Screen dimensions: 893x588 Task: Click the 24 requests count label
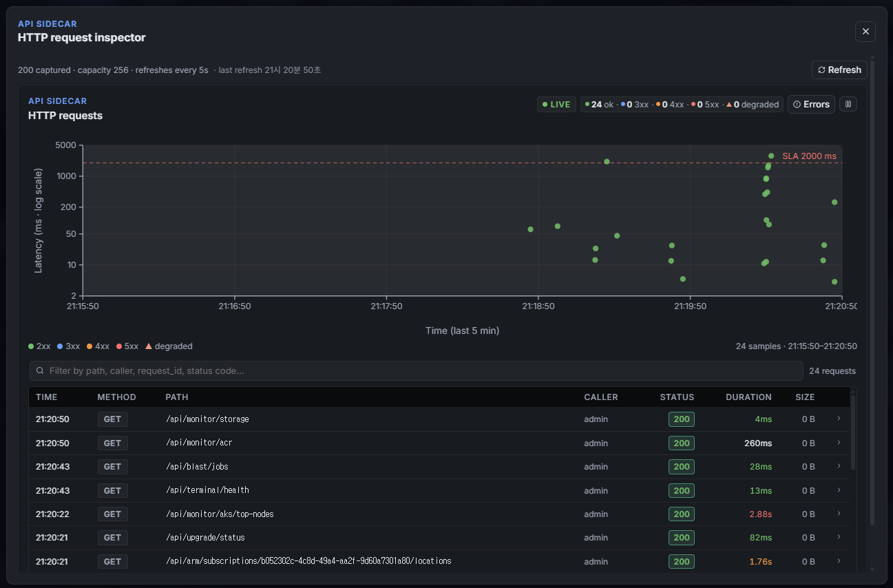(x=832, y=371)
